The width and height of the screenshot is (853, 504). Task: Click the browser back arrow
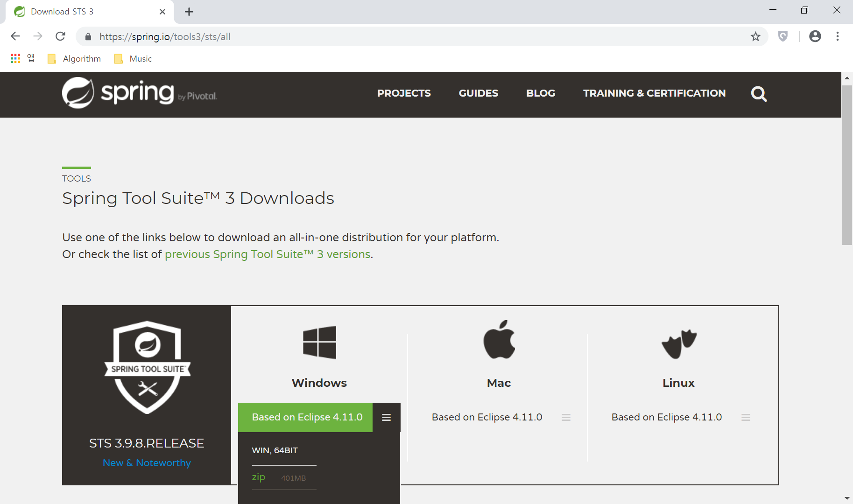[15, 36]
